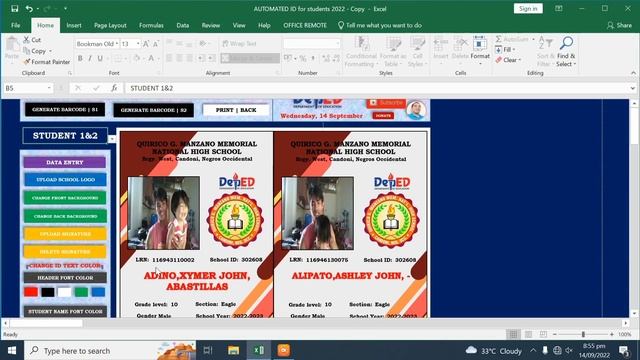Pick the green header font color swatch
This screenshot has height=360, width=640.
point(81,292)
